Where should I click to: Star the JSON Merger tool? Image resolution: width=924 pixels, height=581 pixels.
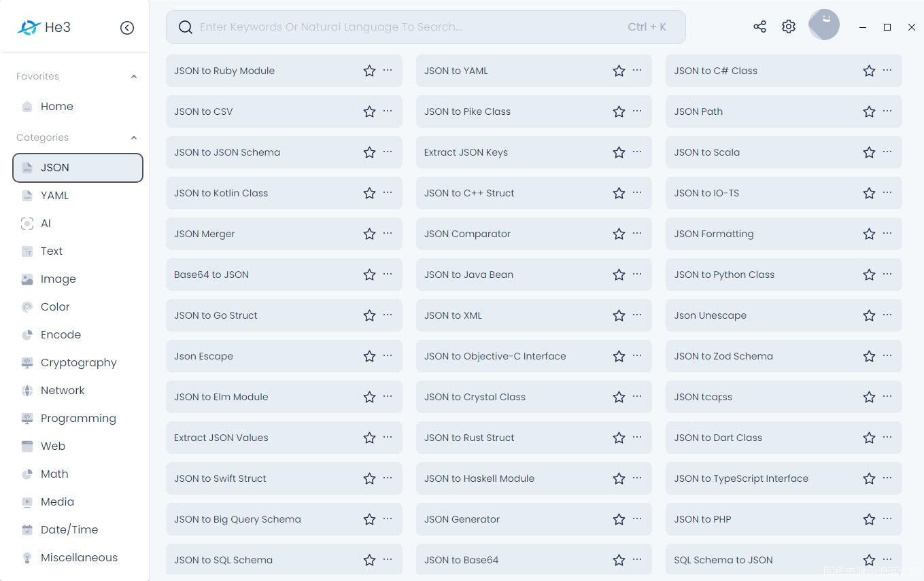coord(369,234)
